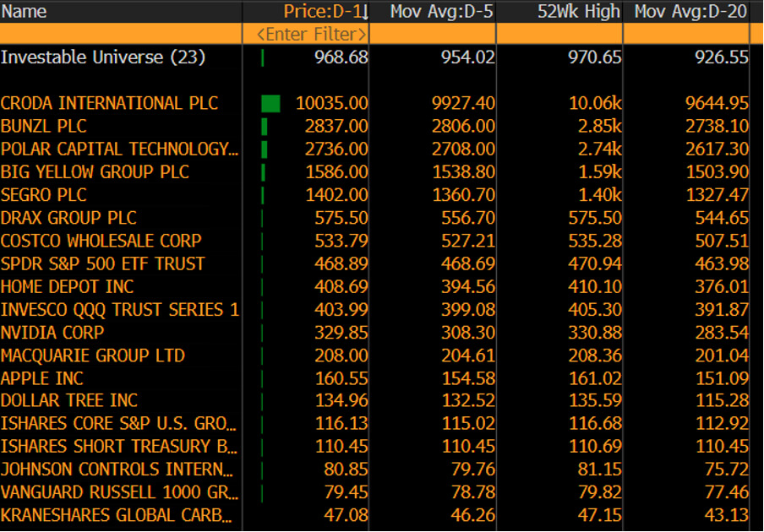Select the HOME DEPOT INC security name
The height and width of the screenshot is (532, 764).
[x=68, y=286]
